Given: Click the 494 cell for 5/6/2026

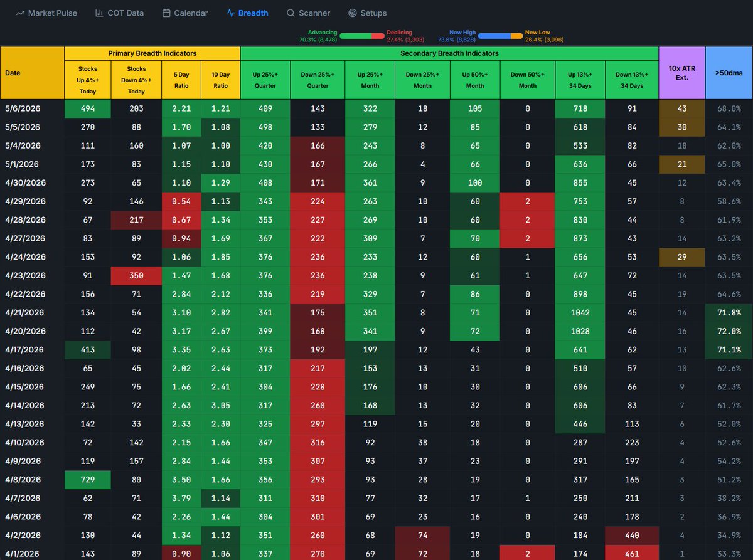Looking at the screenshot, I should point(87,108).
